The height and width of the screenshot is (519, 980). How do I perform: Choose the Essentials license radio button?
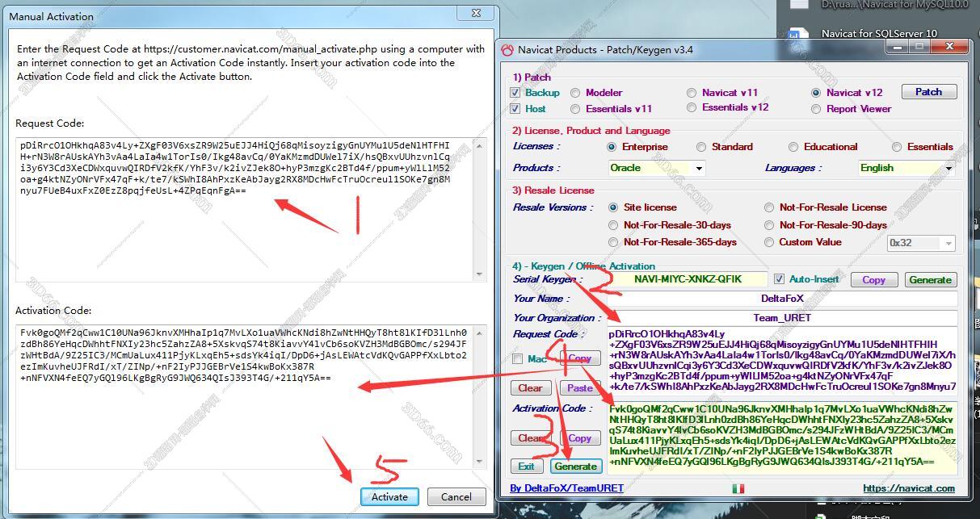(897, 147)
